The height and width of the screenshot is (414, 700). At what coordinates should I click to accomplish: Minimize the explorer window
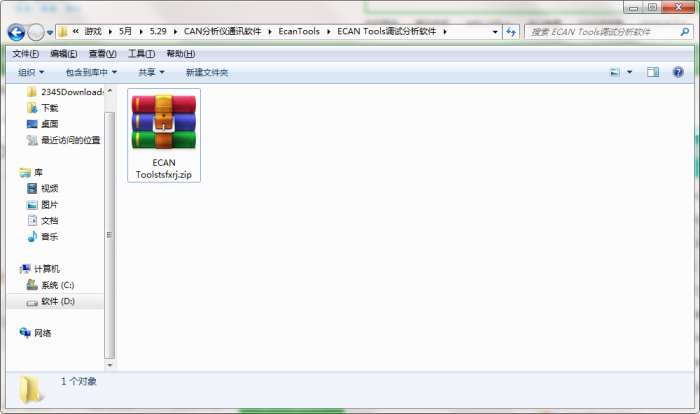point(633,8)
